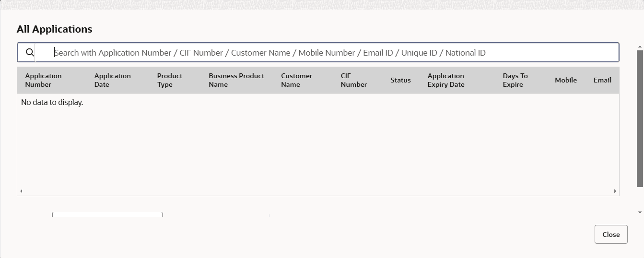This screenshot has height=258, width=644.
Task: Close the All Applications dialog
Action: [611, 235]
